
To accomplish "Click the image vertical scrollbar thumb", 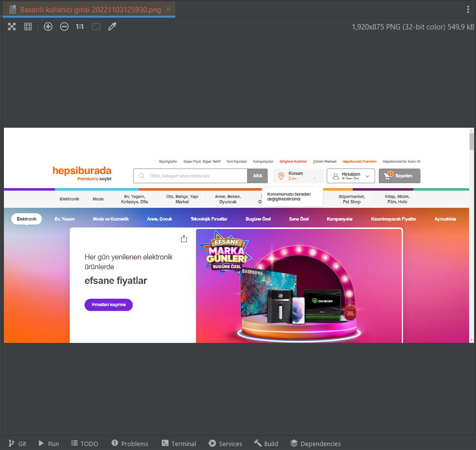I will coord(472,141).
